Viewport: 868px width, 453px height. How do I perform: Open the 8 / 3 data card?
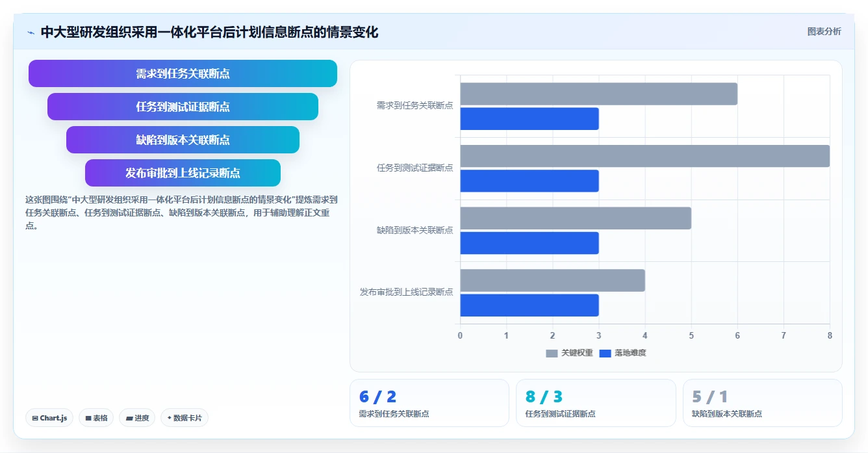tap(596, 403)
